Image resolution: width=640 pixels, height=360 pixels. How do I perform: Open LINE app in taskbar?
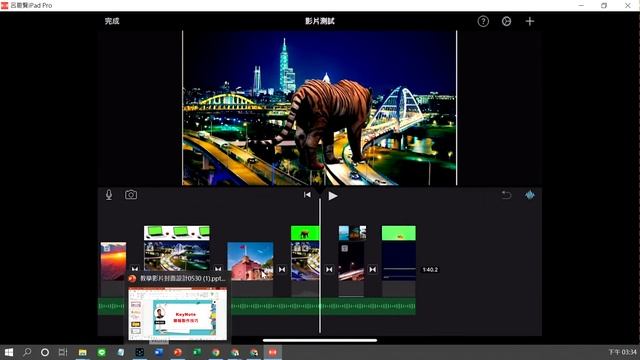[x=102, y=352]
